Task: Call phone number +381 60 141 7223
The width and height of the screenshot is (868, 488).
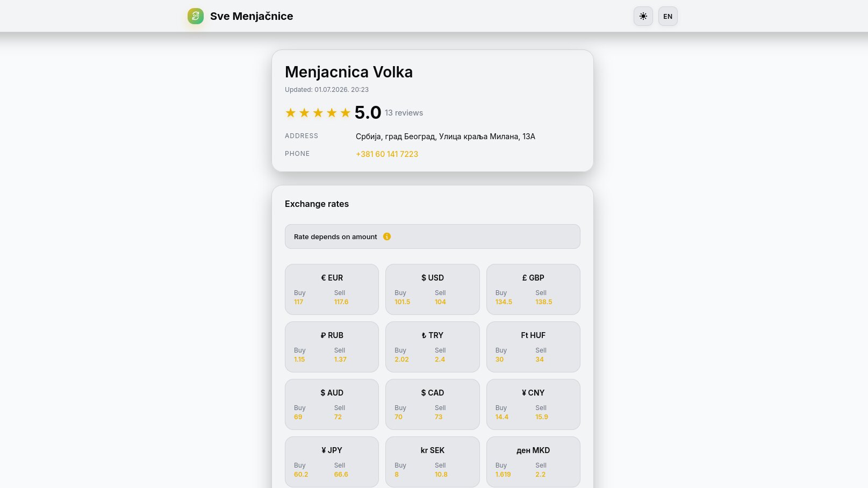Action: click(x=387, y=154)
